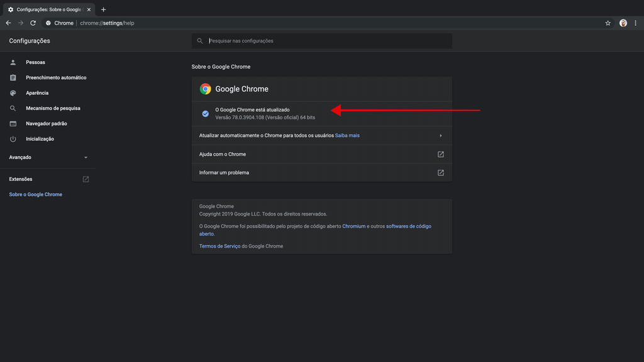Click the blue update checkmark icon

[206, 114]
